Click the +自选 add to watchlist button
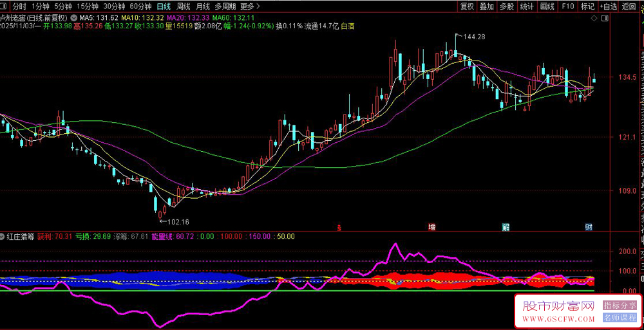 click(608, 6)
